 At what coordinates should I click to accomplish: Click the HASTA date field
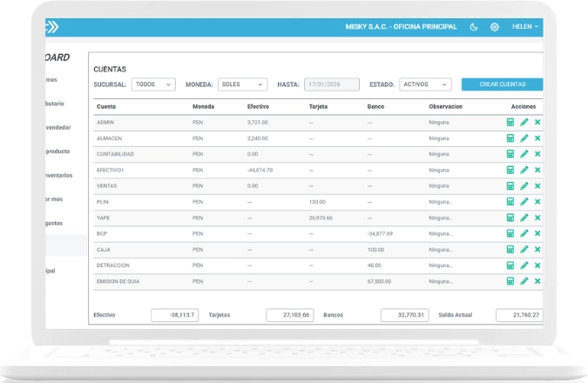tap(332, 84)
